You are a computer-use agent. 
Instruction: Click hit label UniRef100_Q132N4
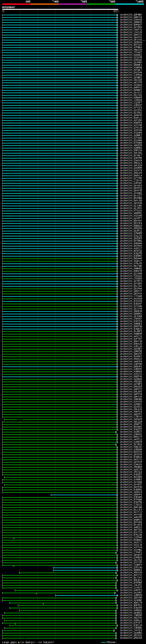click(131, 316)
